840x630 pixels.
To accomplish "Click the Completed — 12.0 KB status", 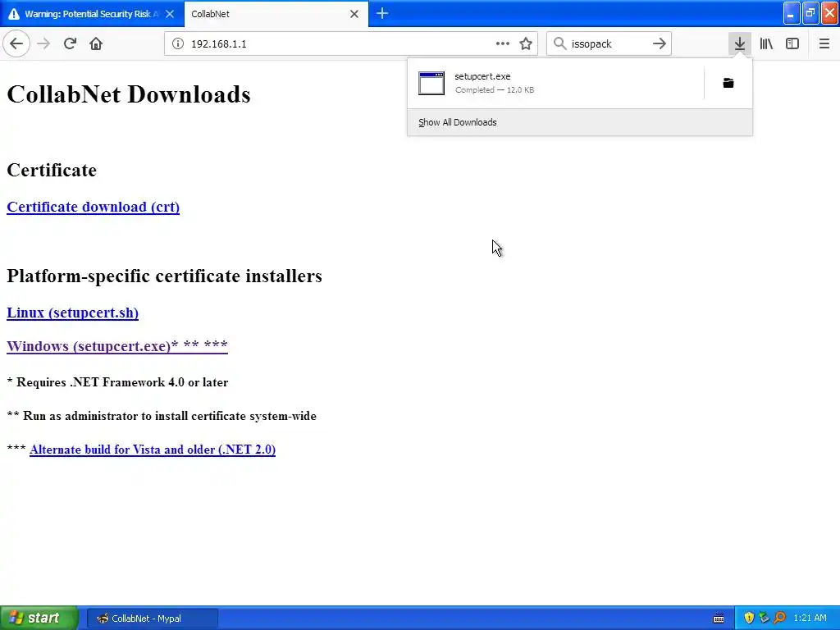I will (x=495, y=90).
